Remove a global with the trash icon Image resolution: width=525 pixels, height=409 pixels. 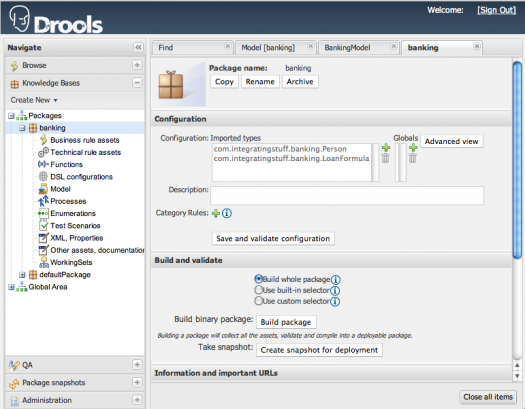click(413, 158)
